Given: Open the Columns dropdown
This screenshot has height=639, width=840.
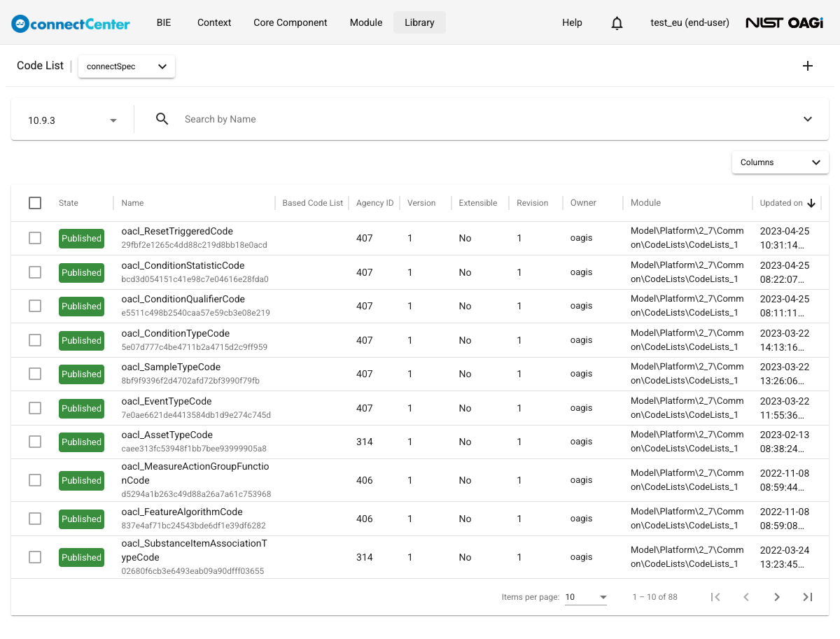Looking at the screenshot, I should 780,162.
